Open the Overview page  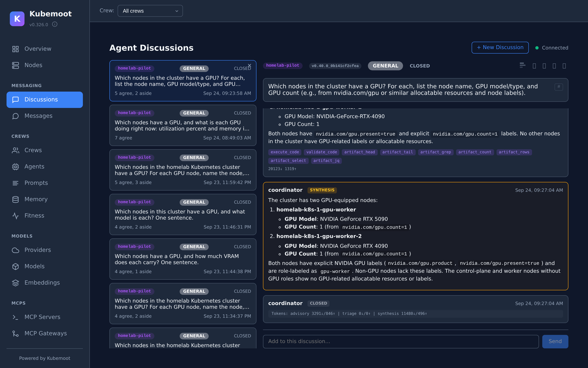point(44,49)
